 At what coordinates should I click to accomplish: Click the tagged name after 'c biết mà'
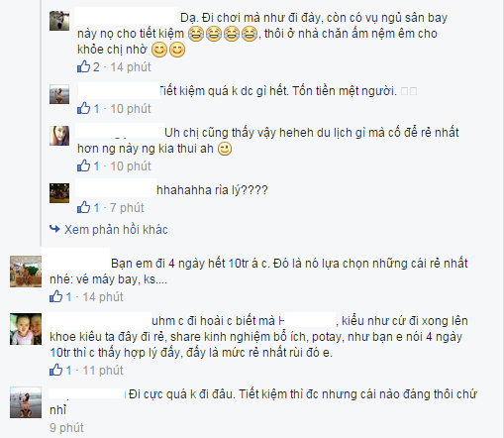pos(307,321)
